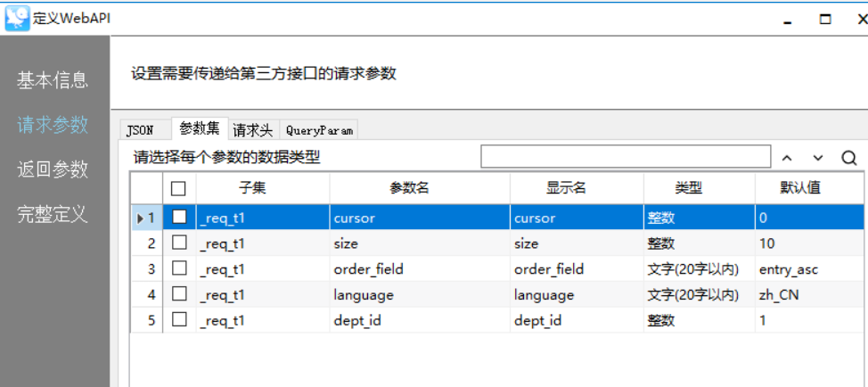868x387 pixels.
Task: Check the cursor parameter row checkbox
Action: (x=180, y=218)
